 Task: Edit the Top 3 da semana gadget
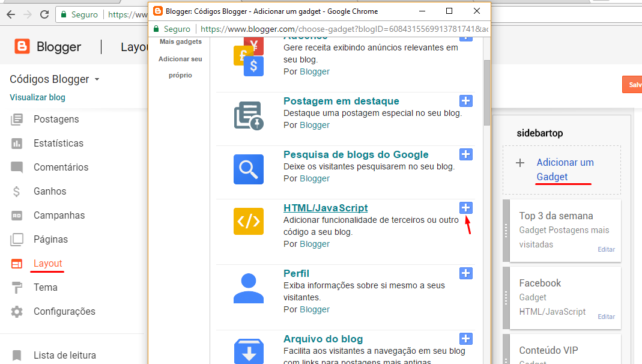pos(606,249)
